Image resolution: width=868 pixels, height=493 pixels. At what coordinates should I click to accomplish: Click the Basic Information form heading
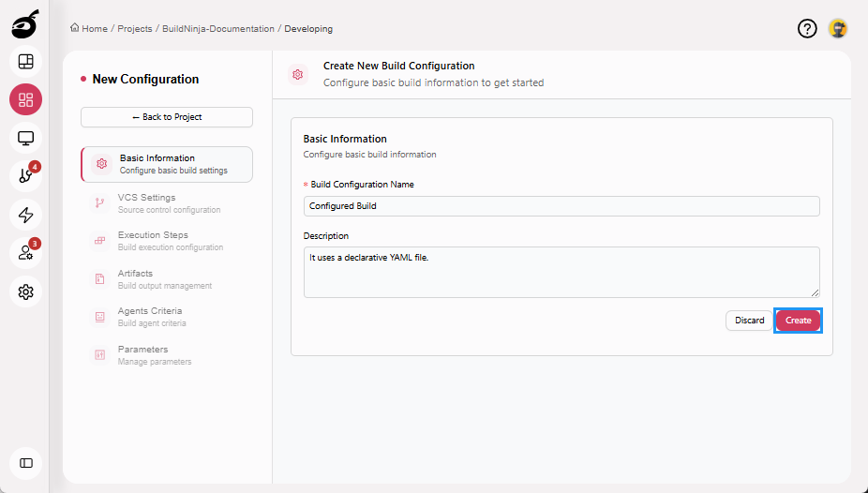[345, 139]
